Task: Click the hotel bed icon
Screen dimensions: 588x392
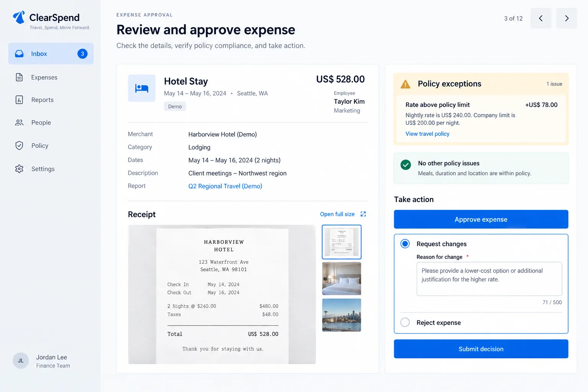Action: pos(142,88)
